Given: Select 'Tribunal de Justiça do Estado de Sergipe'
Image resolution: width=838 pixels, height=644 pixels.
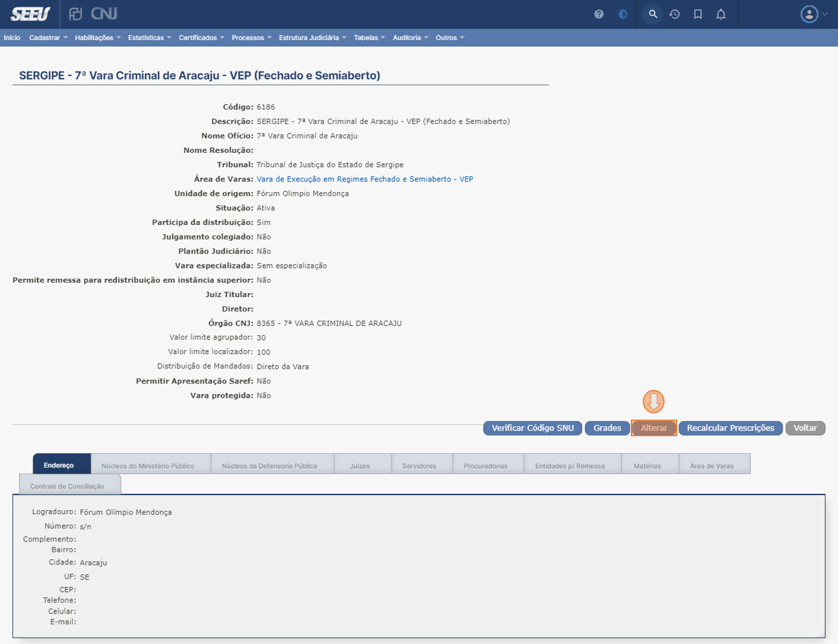Looking at the screenshot, I should 330,165.
